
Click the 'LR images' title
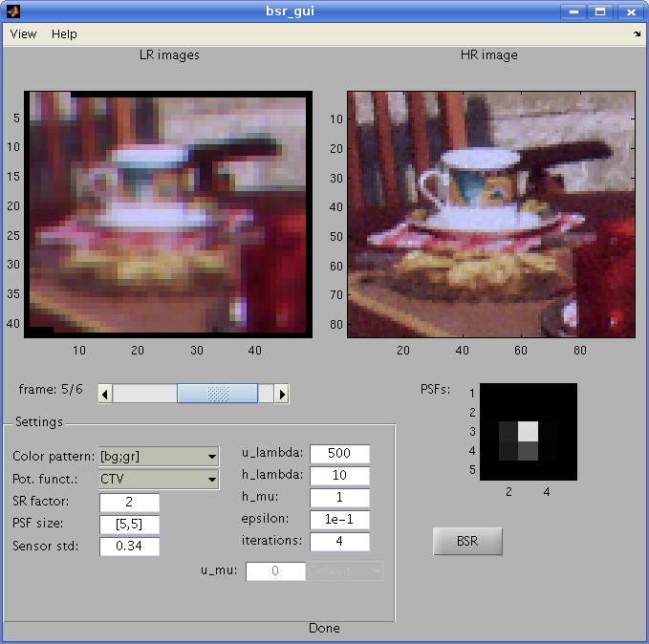tap(169, 55)
